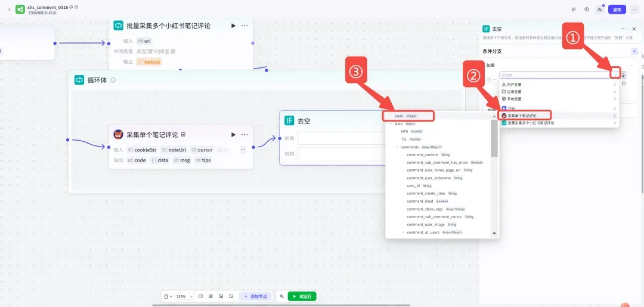The width and height of the screenshot is (644, 307).
Task: Choose 采集单个笔记评论 in variable list
Action: tap(559, 116)
